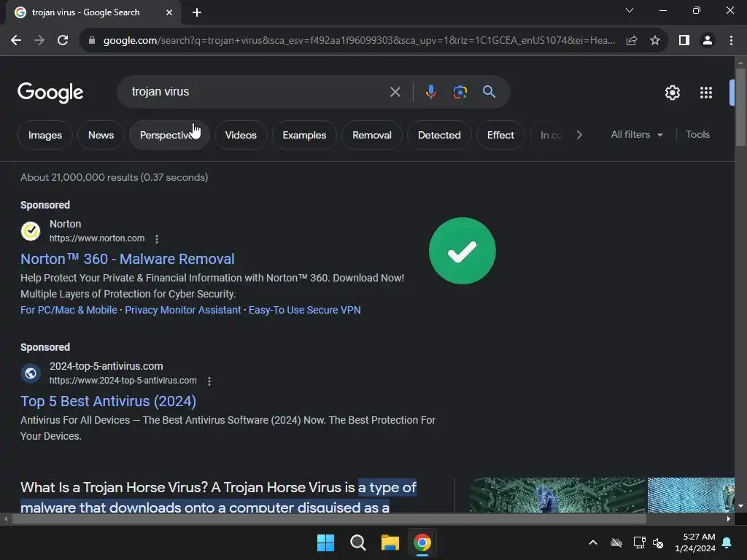Clear the search box text
Image resolution: width=747 pixels, height=560 pixels.
pyautogui.click(x=395, y=92)
